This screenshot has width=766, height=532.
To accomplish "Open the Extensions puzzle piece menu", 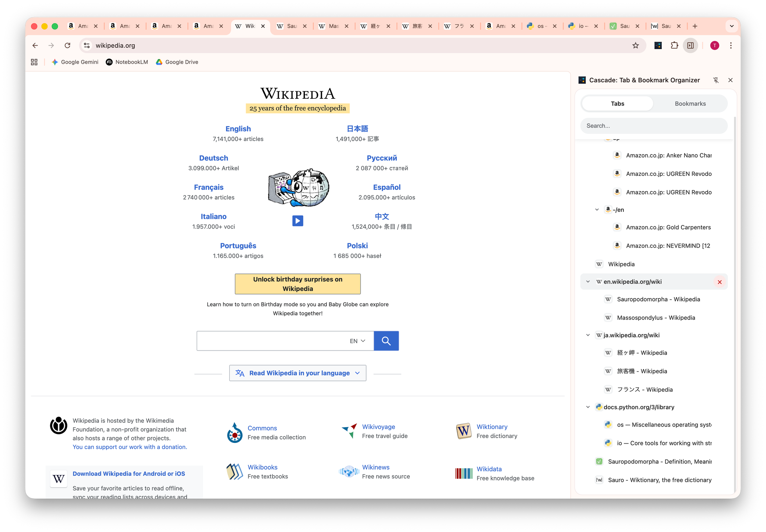I will pos(674,46).
